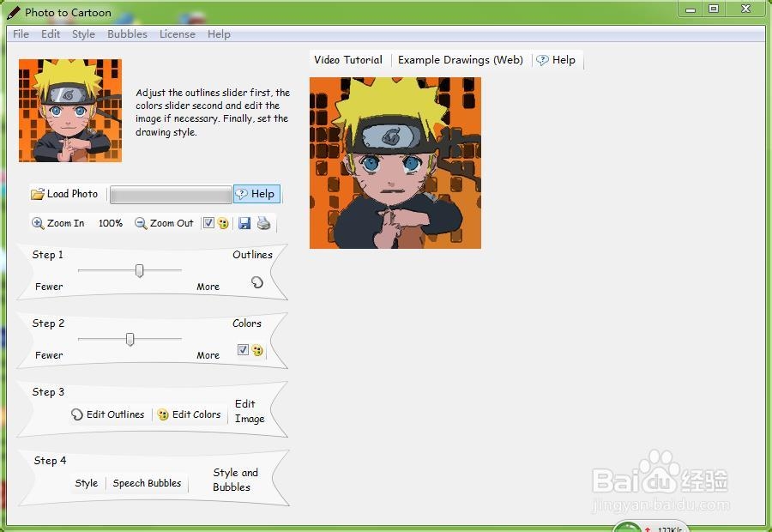Open the Bubbles menu
The width and height of the screenshot is (772, 532).
(x=127, y=34)
